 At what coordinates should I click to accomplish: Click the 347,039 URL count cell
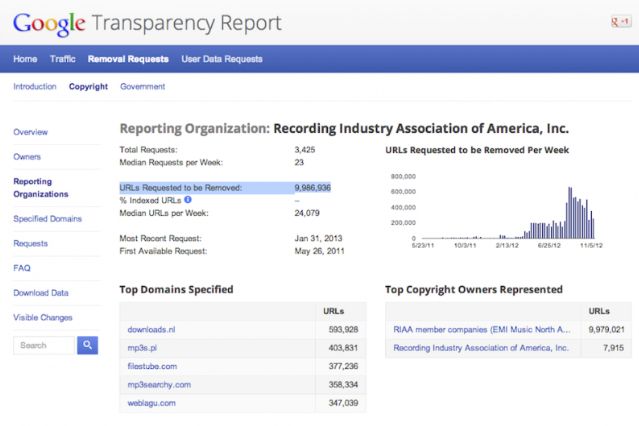[343, 403]
